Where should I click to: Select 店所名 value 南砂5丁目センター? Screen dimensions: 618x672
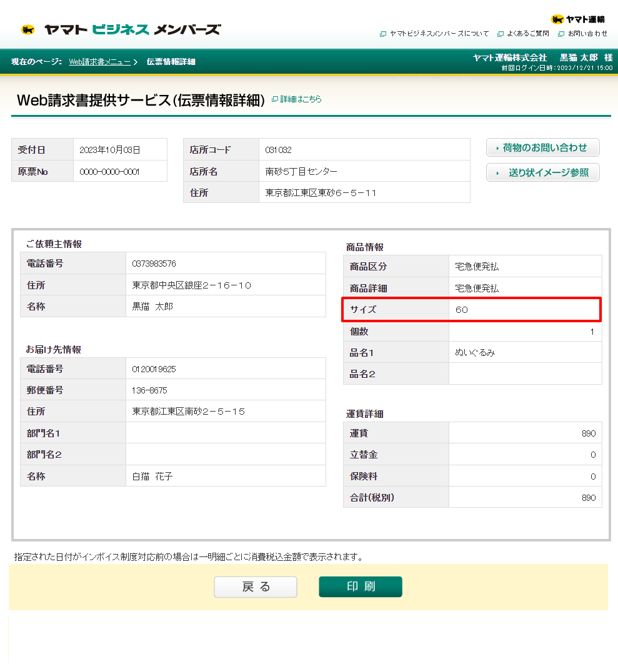point(301,171)
